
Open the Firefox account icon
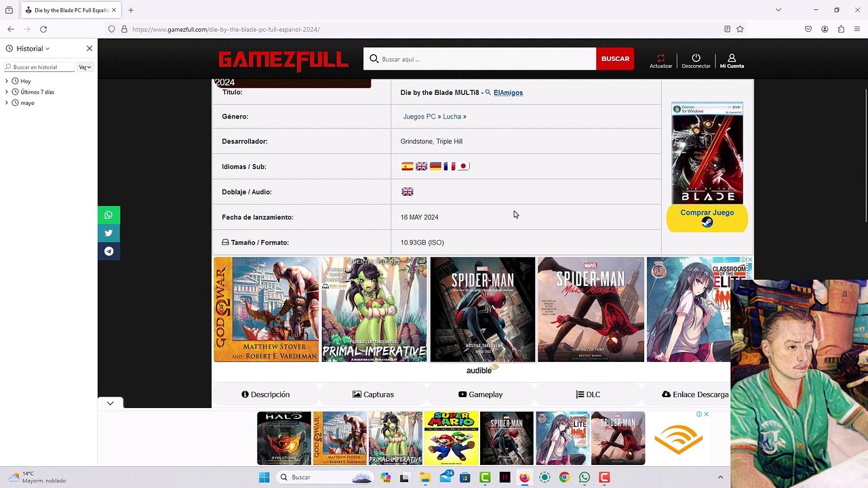tap(825, 29)
